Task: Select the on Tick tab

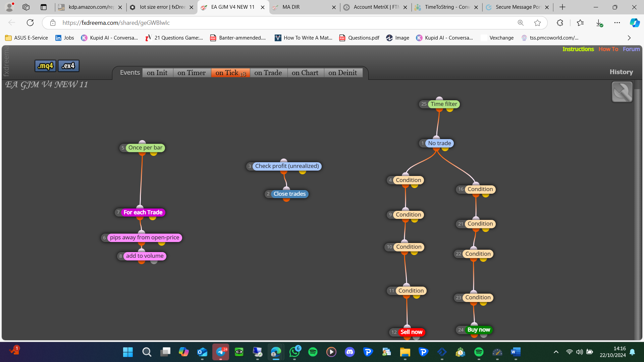Action: click(x=230, y=73)
